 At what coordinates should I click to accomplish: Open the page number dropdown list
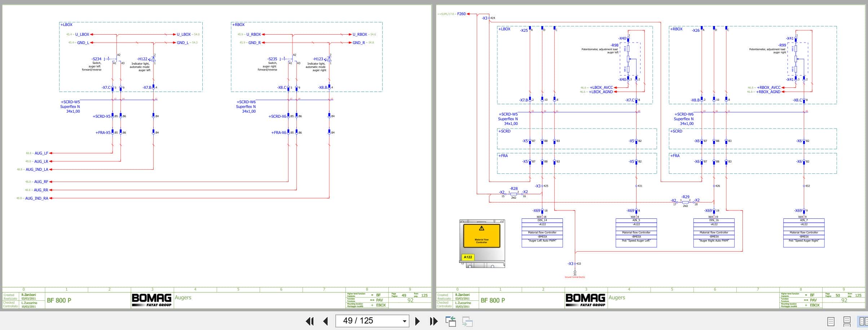(x=404, y=321)
